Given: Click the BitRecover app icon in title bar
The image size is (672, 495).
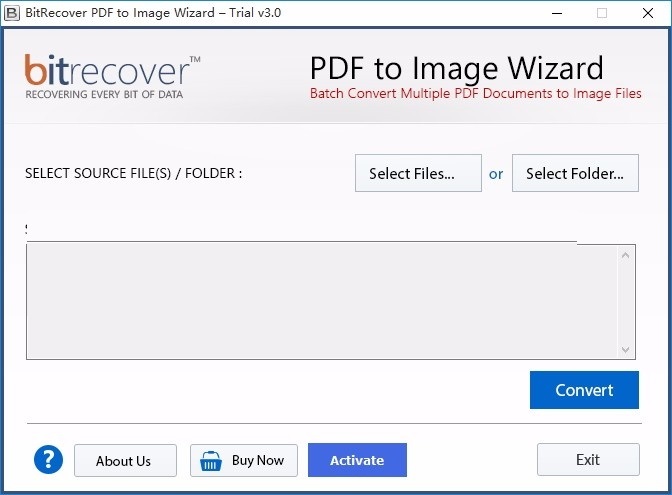Looking at the screenshot, I should tap(12, 13).
